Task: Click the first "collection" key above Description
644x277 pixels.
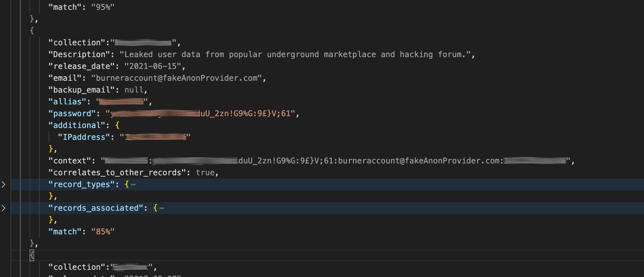Action: [77, 43]
